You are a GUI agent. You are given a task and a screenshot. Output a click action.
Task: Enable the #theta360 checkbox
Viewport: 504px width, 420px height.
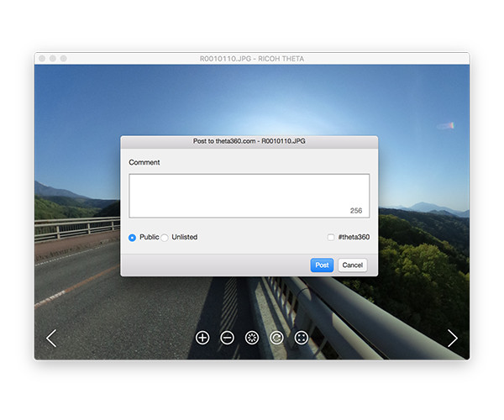(x=331, y=238)
